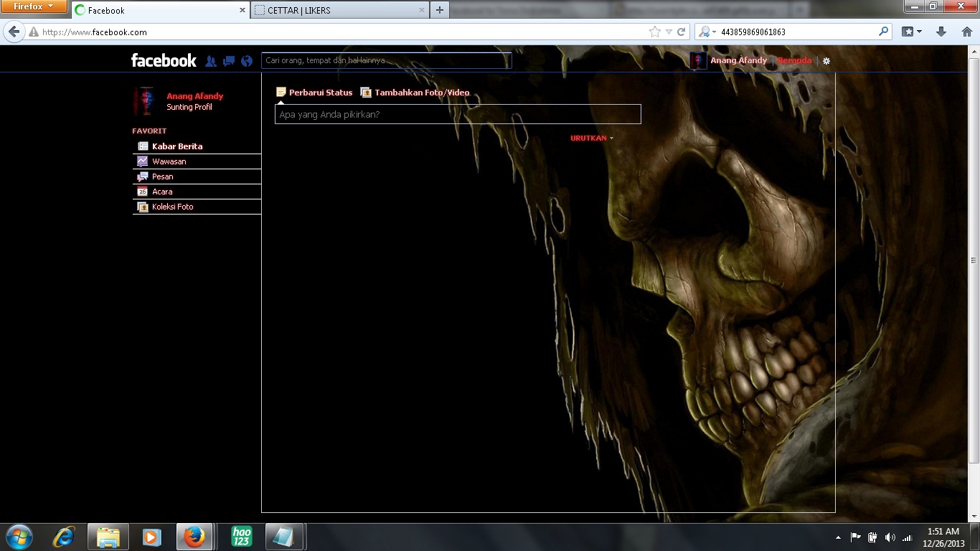Open Windows Explorer folder on taskbar
The width and height of the screenshot is (980, 551).
pyautogui.click(x=108, y=537)
